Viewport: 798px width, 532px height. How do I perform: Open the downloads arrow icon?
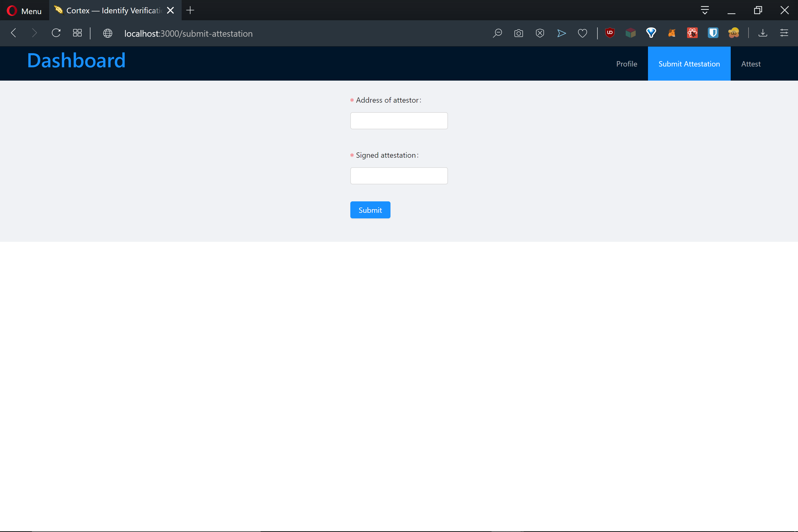763,33
